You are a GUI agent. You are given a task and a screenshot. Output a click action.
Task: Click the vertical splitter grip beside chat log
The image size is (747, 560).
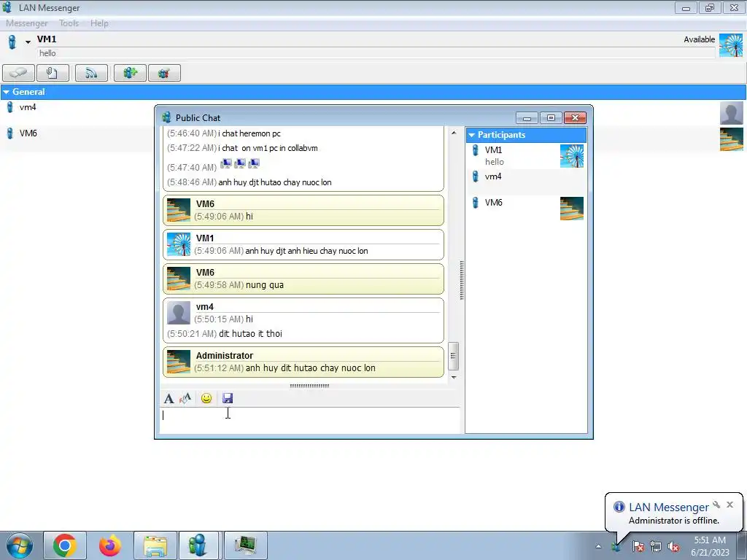(x=462, y=281)
